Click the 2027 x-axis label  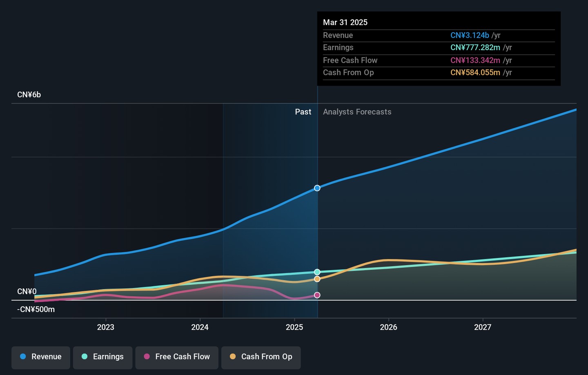pos(483,327)
